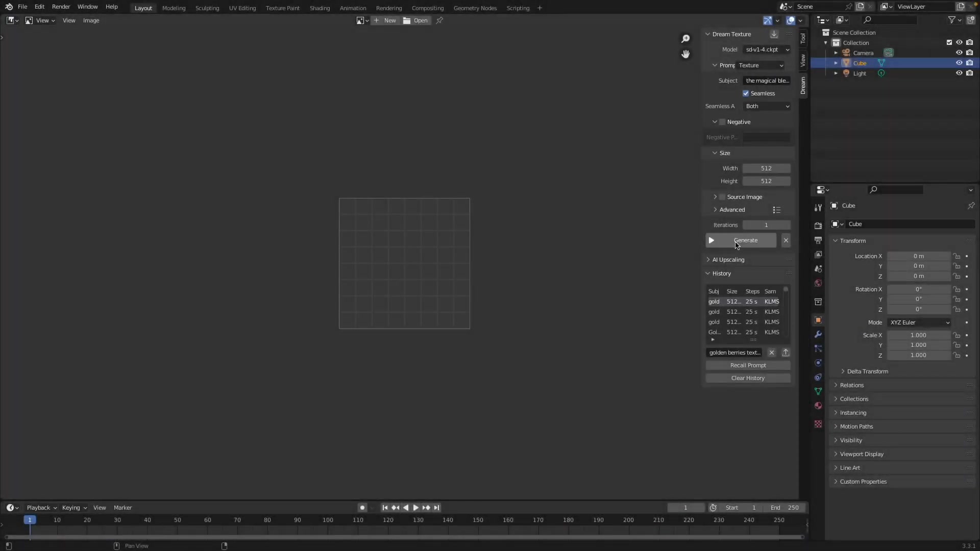Open the Output properties tab icon
Viewport: 980px width, 551px height.
coord(818,240)
